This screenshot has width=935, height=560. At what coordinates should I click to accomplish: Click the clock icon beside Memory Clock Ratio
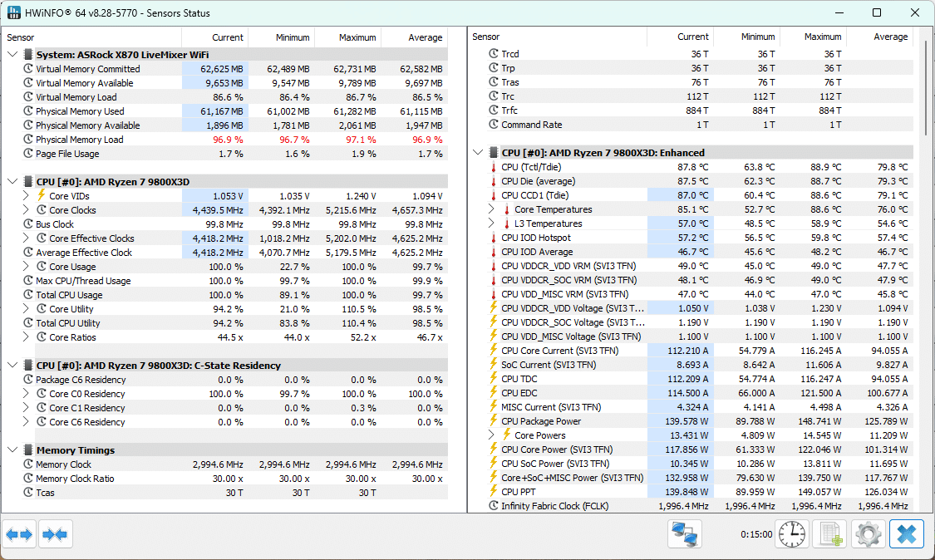[x=28, y=478]
